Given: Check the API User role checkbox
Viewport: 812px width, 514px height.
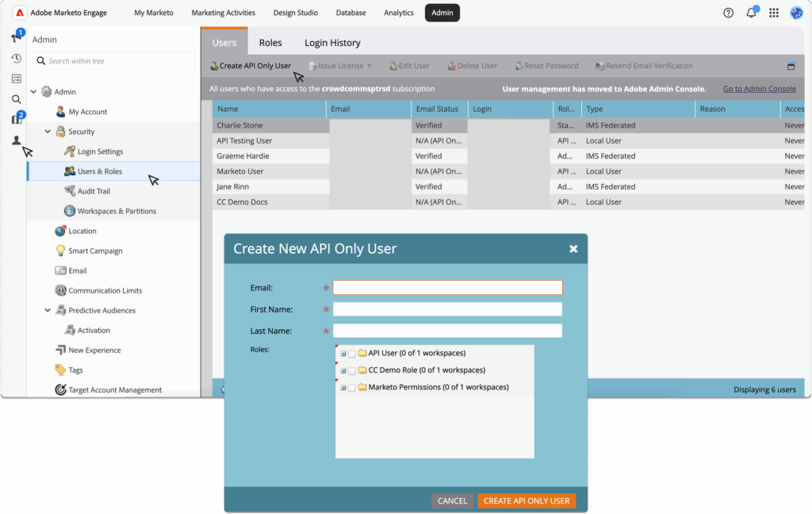Looking at the screenshot, I should (352, 354).
